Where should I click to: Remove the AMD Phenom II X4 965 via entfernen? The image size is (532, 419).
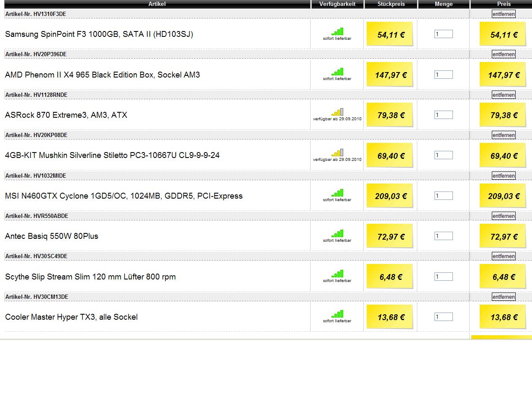[x=504, y=54]
